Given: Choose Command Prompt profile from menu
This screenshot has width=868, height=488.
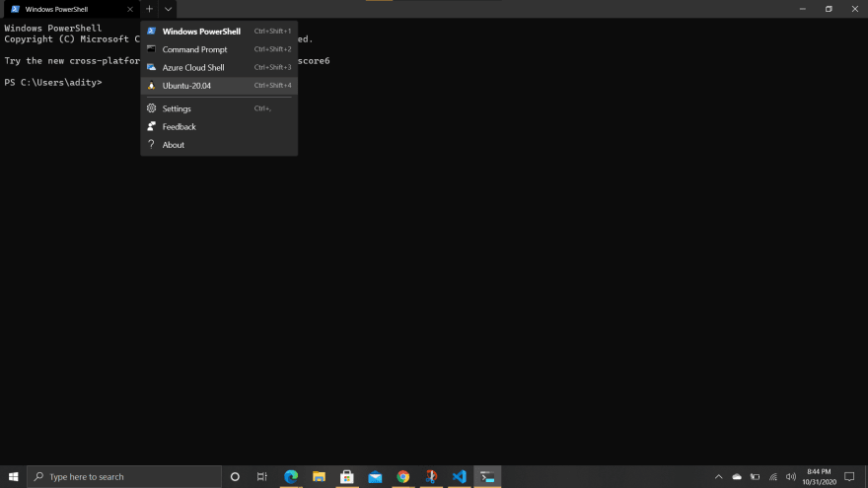Looking at the screenshot, I should [219, 49].
